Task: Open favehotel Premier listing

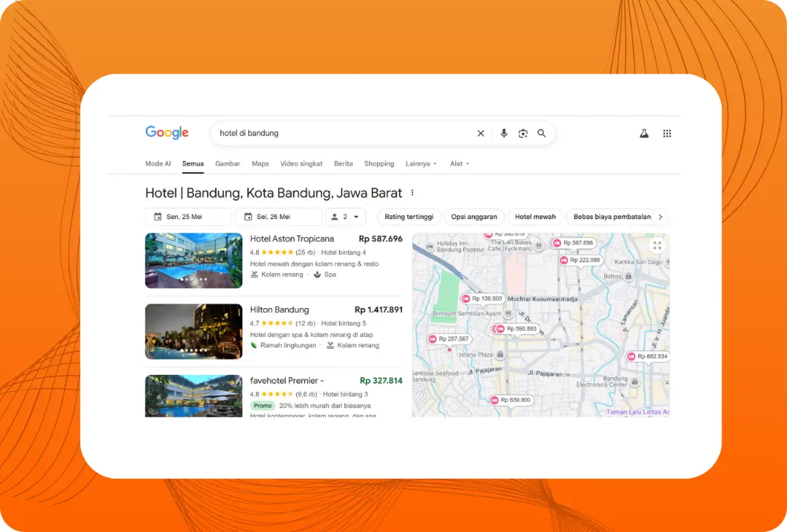Action: [x=287, y=380]
